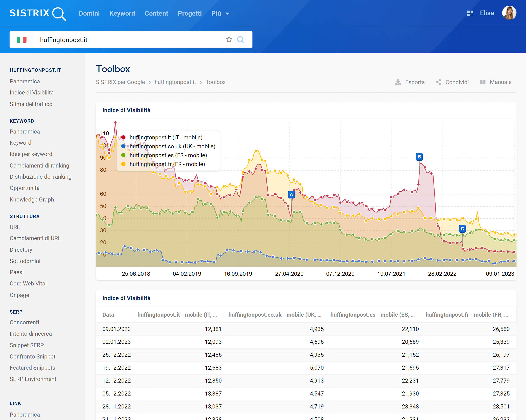The width and height of the screenshot is (526, 420).
Task: Click SISTRIX per Google breadcrumb
Action: [x=120, y=82]
